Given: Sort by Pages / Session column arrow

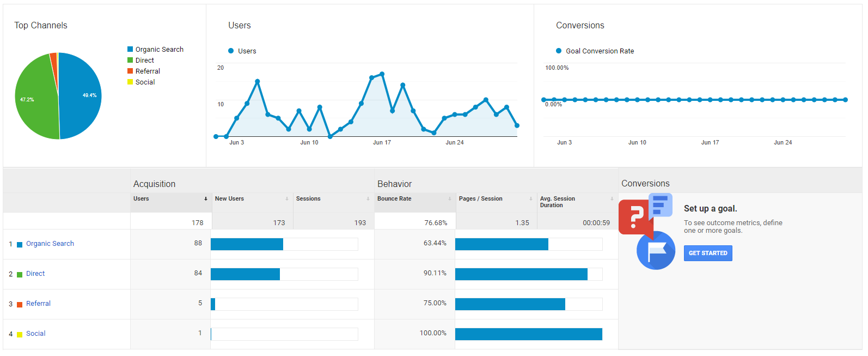Looking at the screenshot, I should tap(531, 199).
